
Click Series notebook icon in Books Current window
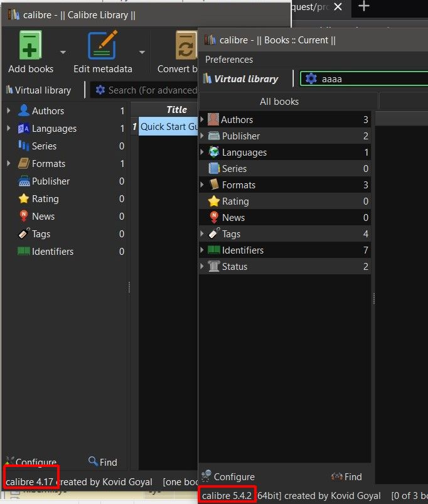[x=214, y=168]
